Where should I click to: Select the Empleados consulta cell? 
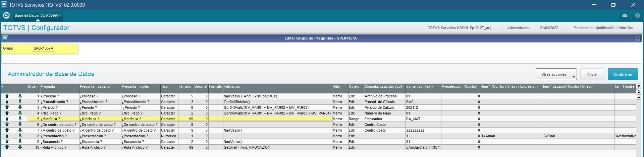384,119
